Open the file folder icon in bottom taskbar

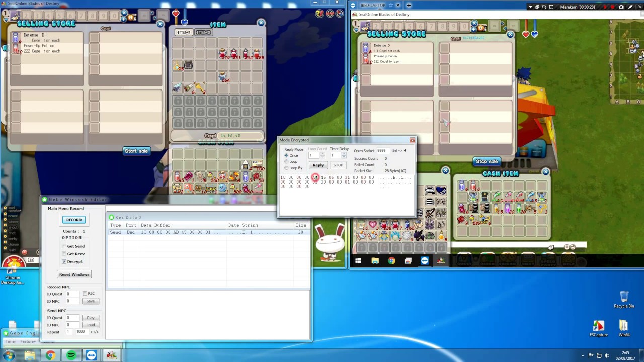point(30,356)
